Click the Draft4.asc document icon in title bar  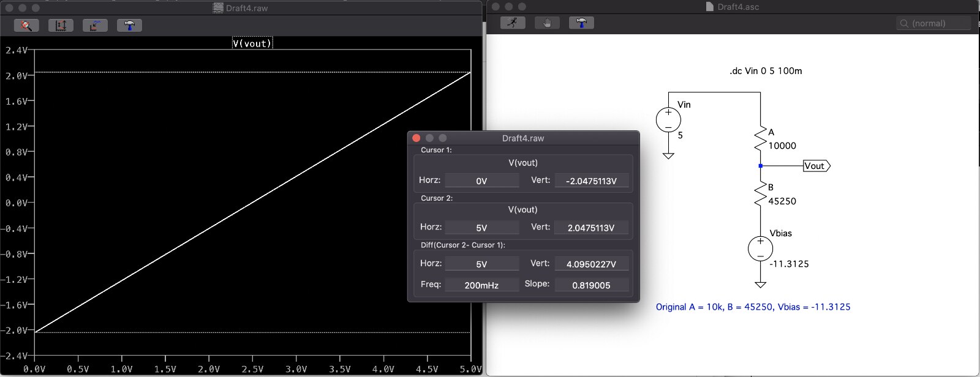(x=709, y=7)
